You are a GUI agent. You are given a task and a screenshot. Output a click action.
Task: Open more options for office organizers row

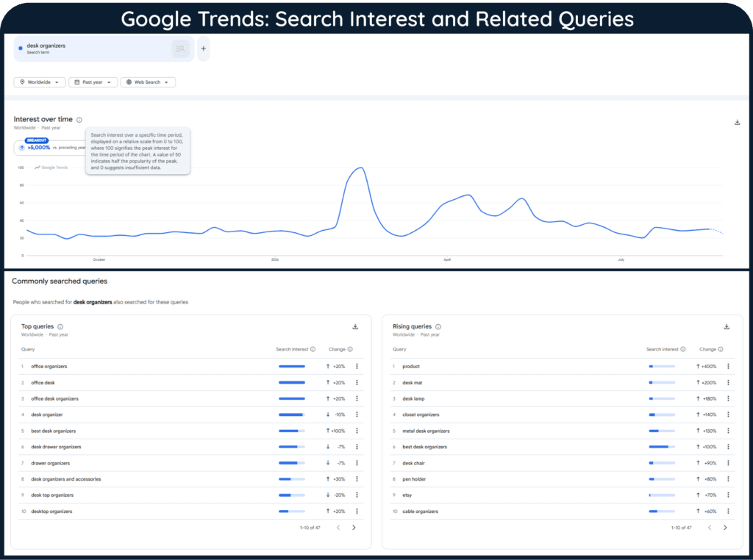[357, 366]
